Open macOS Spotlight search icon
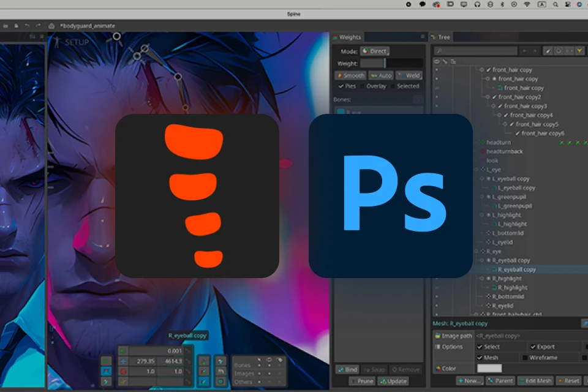This screenshot has height=392, width=588. (556, 4)
